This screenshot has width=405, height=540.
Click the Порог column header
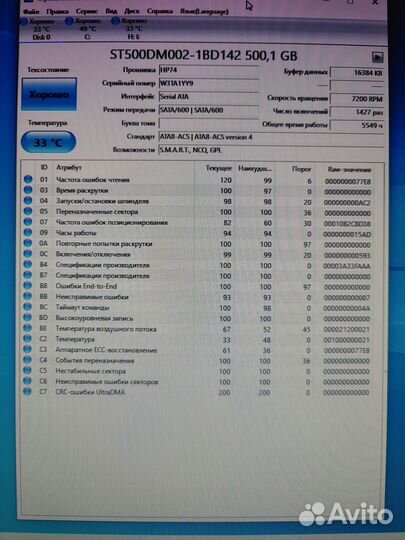[x=301, y=169]
